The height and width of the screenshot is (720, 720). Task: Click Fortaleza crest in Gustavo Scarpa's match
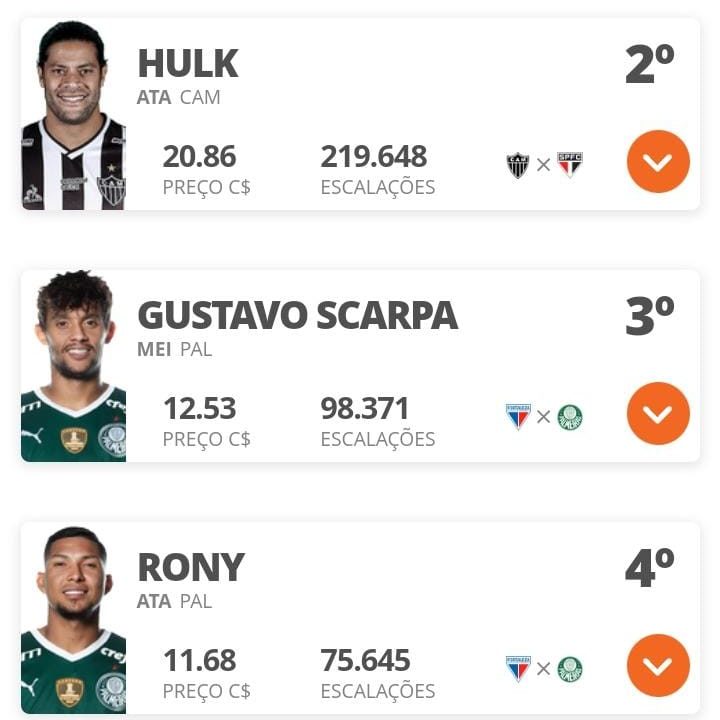coord(518,416)
